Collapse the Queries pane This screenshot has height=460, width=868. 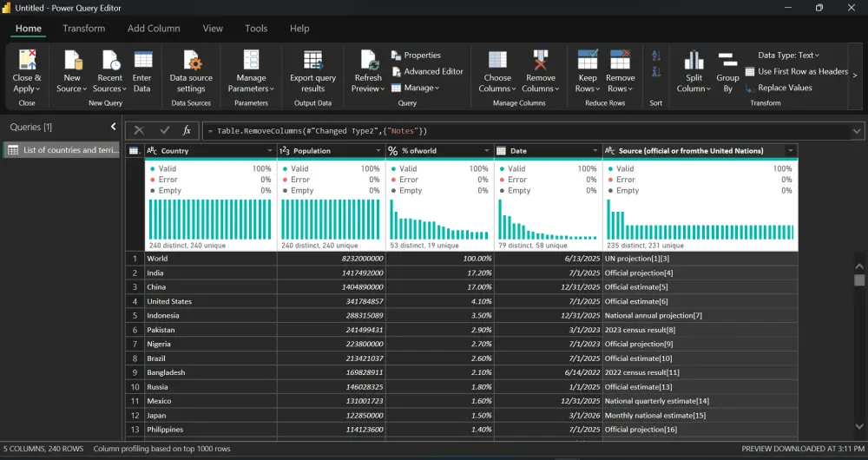click(114, 127)
